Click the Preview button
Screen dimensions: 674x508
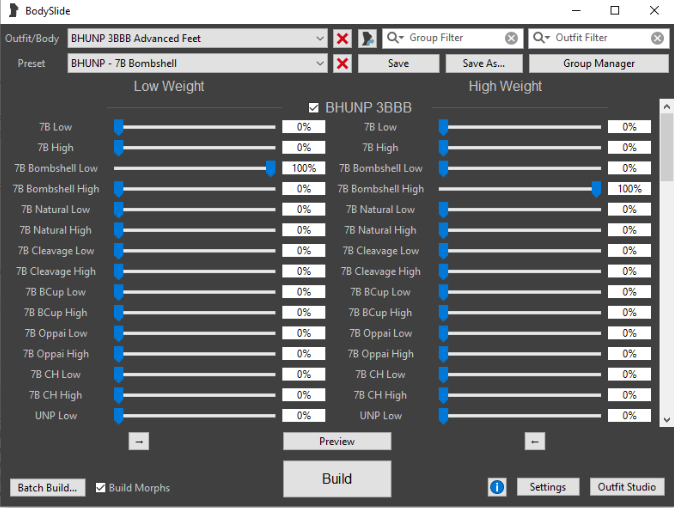coord(337,441)
